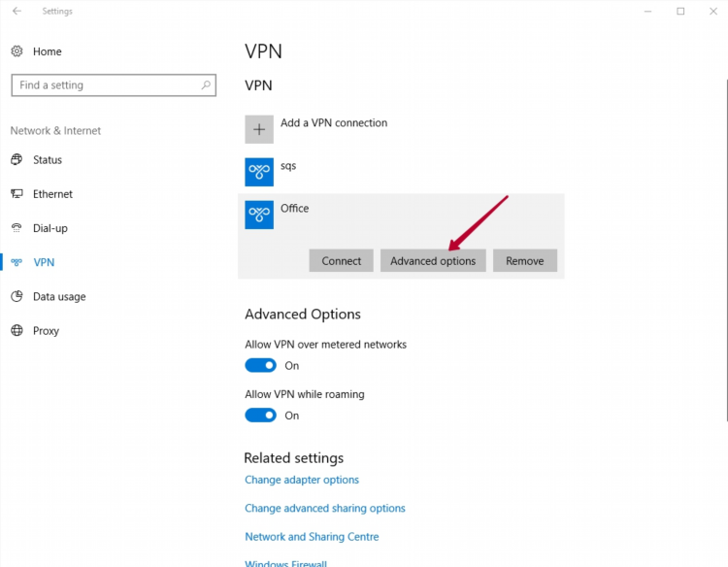Open the VPN page in sidebar
The width and height of the screenshot is (728, 567).
44,262
